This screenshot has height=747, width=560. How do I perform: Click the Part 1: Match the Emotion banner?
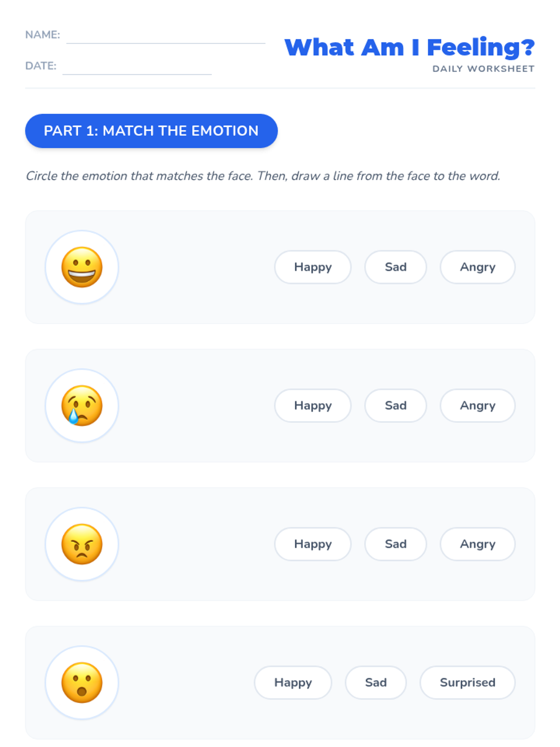click(x=151, y=131)
